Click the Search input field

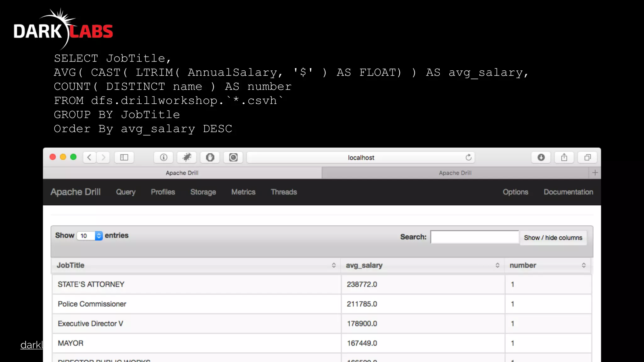tap(475, 237)
